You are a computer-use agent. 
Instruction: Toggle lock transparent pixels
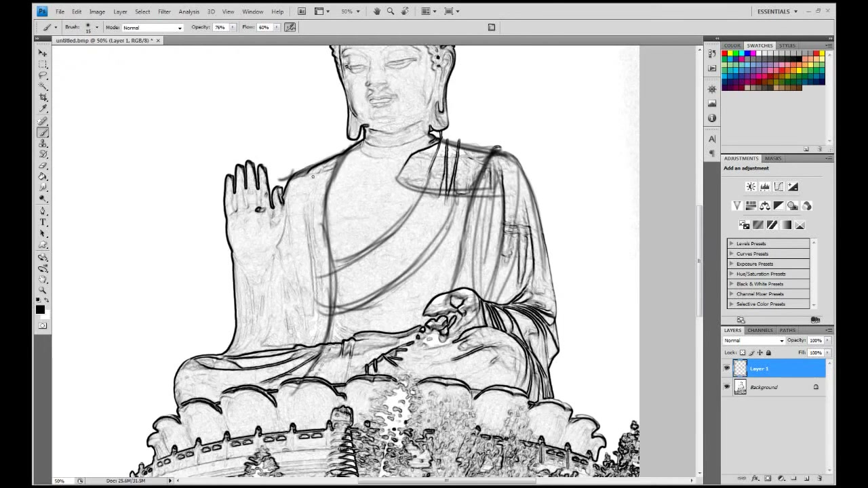pos(743,352)
